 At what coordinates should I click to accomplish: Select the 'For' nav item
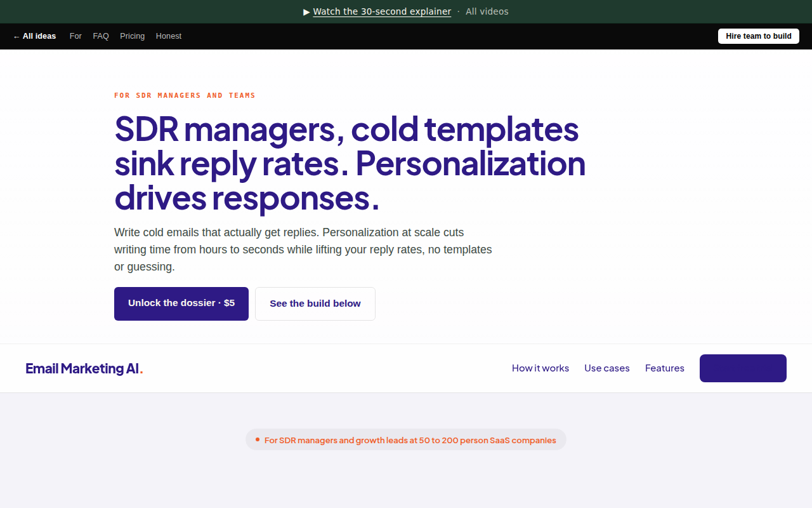coord(75,36)
